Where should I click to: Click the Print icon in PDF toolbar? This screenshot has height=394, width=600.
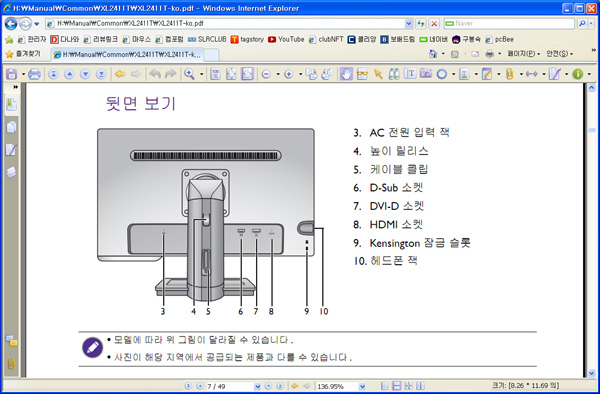(x=34, y=74)
